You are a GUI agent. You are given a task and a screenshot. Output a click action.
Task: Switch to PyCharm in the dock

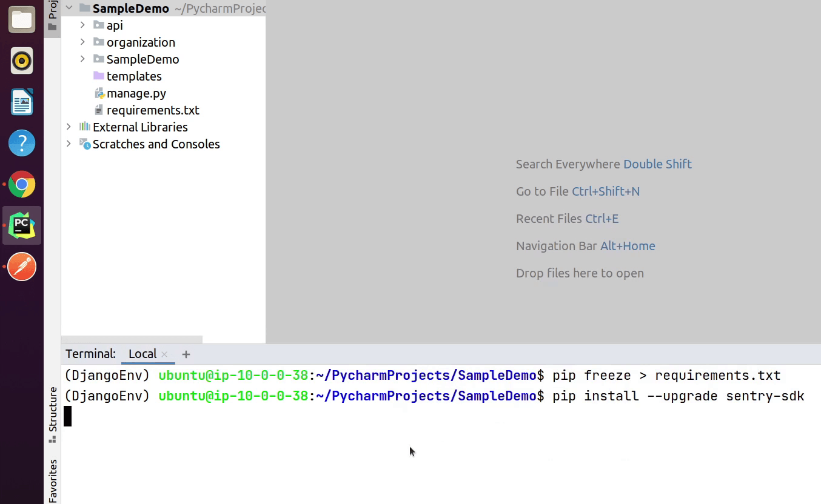(22, 225)
